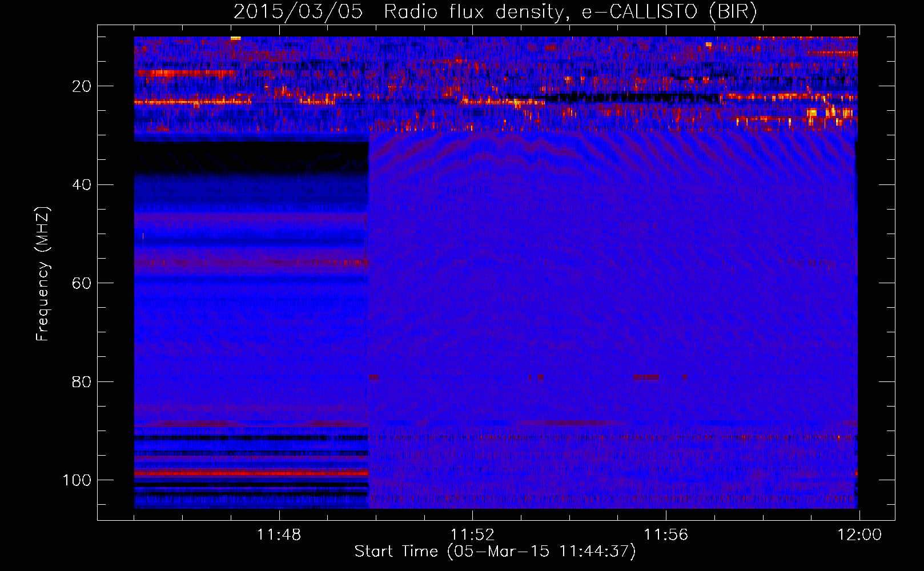Screen dimensions: 924x571
Task: Click the 11:56 time tick label
Action: pos(666,535)
